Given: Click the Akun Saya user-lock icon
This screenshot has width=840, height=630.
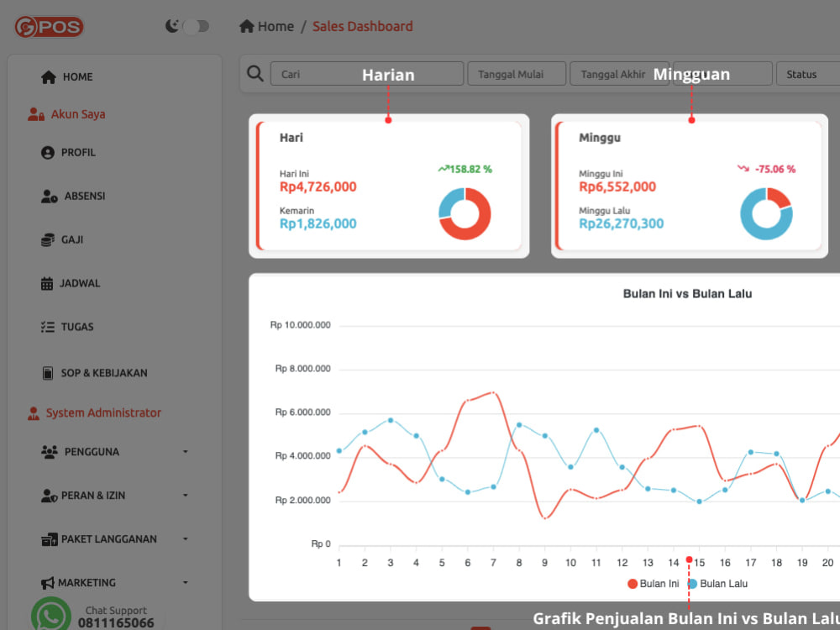Looking at the screenshot, I should (x=36, y=114).
